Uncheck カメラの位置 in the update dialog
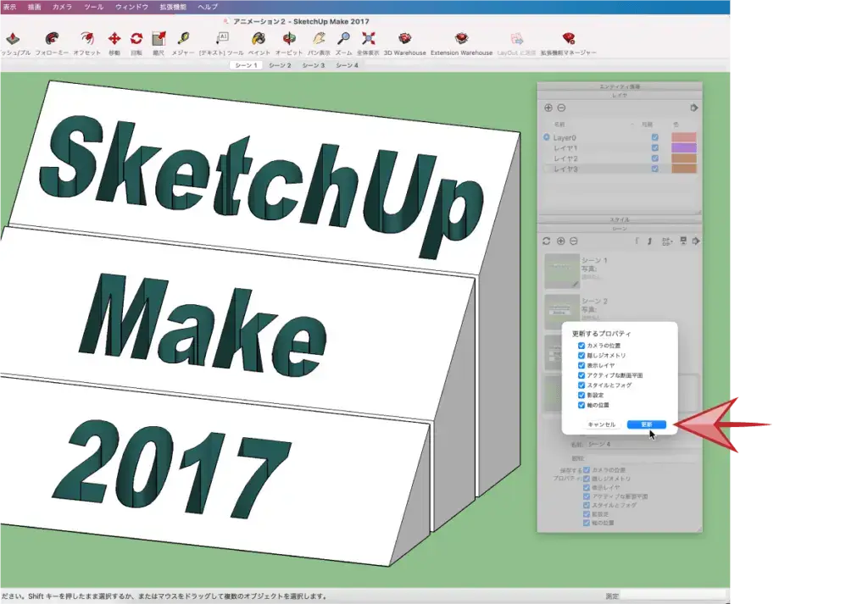This screenshot has height=604, width=868. [581, 346]
